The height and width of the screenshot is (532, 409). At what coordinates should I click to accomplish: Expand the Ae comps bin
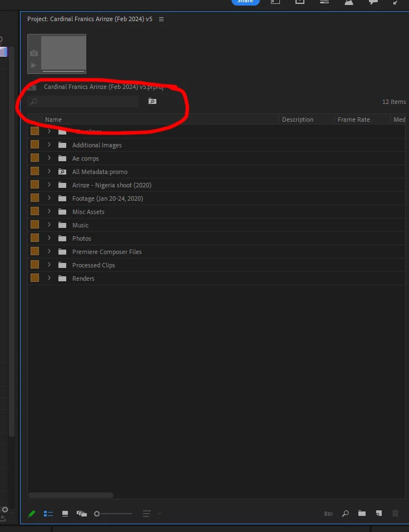[x=50, y=158]
